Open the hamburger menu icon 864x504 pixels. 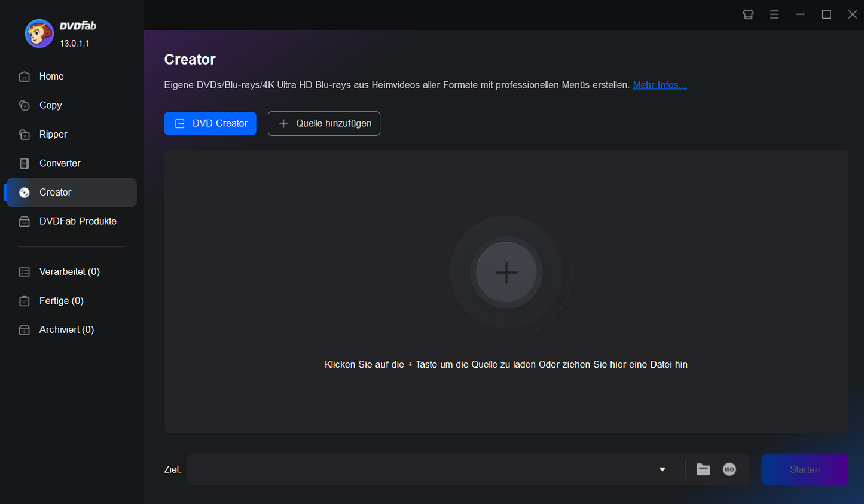tap(774, 14)
